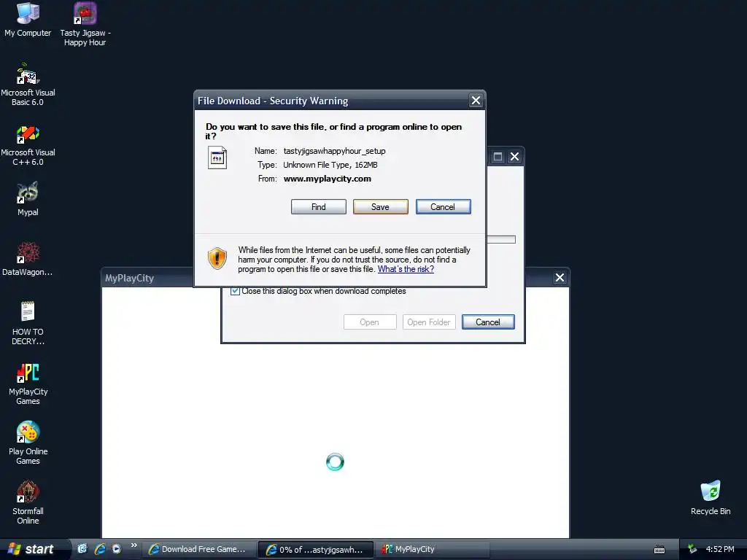Screen dimensions: 747x560
Task: Toggle Close this dialog box when download completes
Action: [236, 291]
